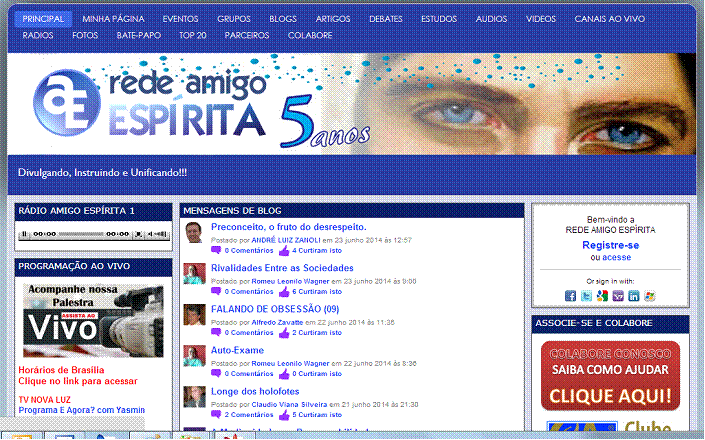Open Claudio Viana Silveira's avatar thumbnail
705x440 pixels.
194,397
